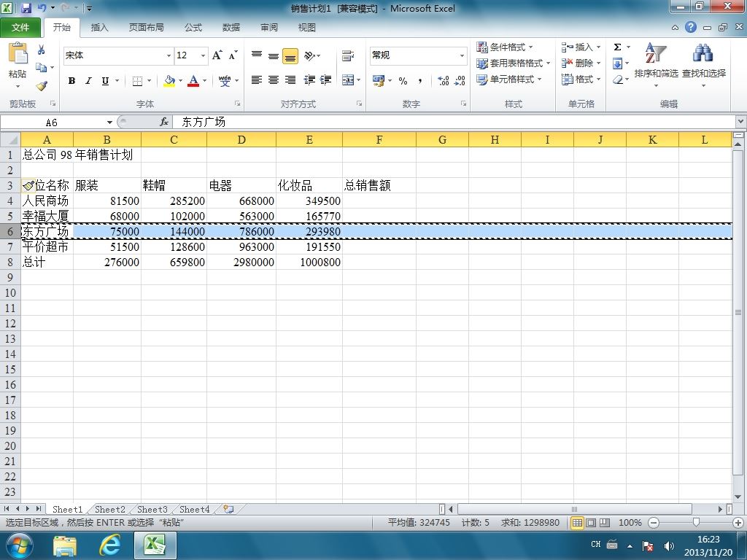Open Conditional Formatting (条件格式) dropdown
Image resolution: width=747 pixels, height=560 pixels.
(505, 47)
